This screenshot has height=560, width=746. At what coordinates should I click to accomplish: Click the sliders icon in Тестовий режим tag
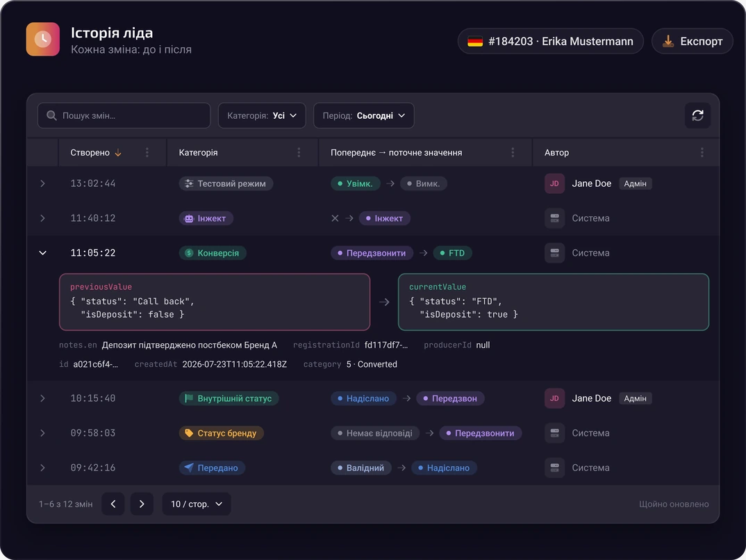pos(189,183)
